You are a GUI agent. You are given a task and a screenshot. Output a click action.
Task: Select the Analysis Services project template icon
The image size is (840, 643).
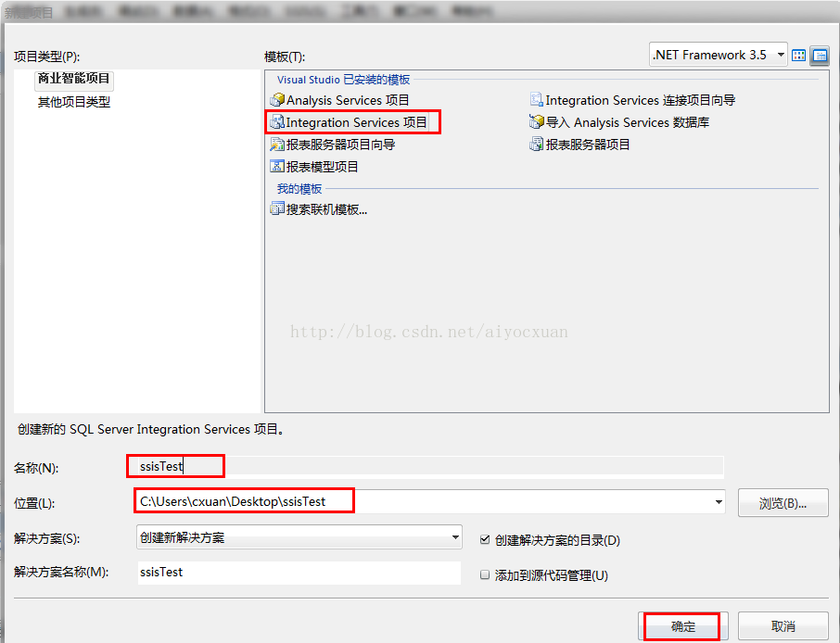pyautogui.click(x=277, y=99)
